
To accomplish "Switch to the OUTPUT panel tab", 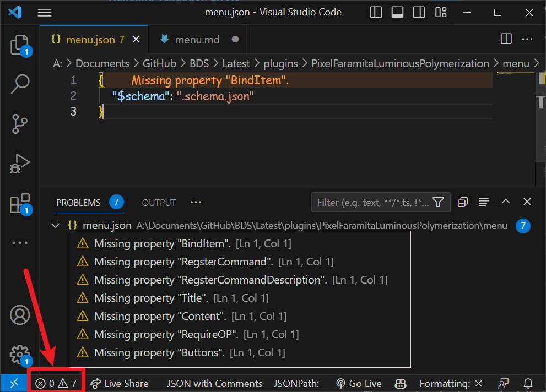I will (159, 203).
